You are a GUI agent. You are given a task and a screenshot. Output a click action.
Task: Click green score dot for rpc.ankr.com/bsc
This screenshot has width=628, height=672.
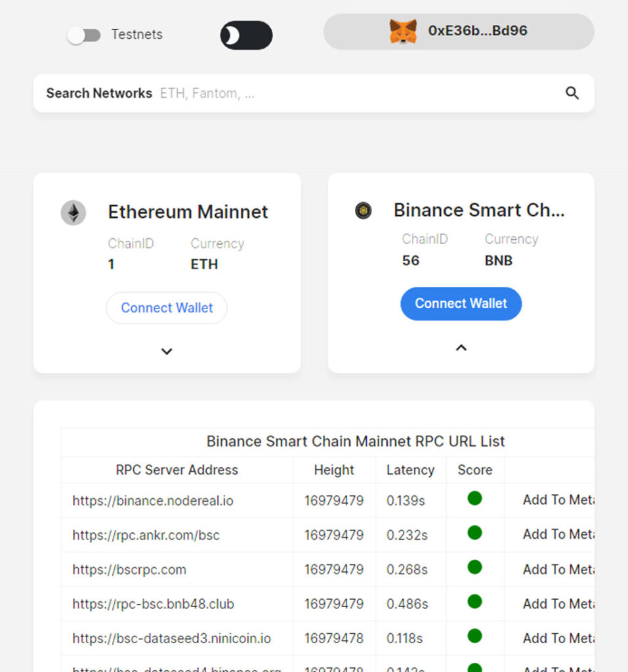coord(474,533)
